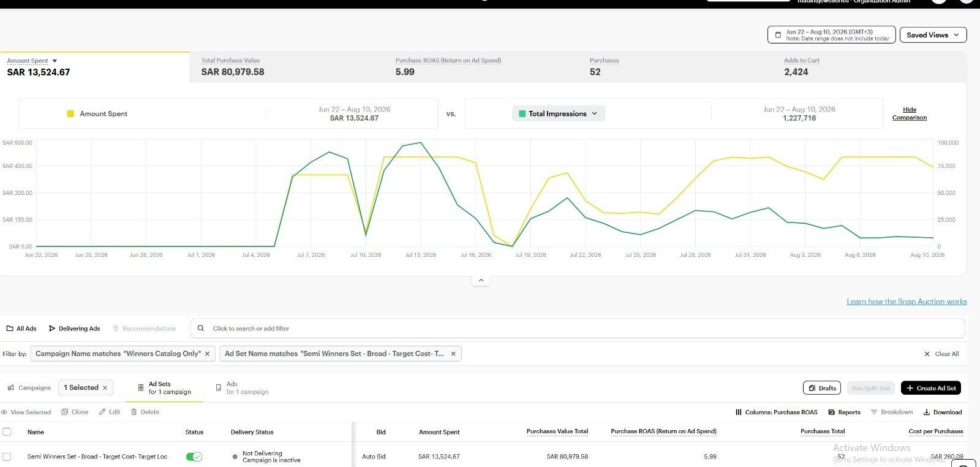Click Create Ad Set button
This screenshot has width=980, height=467.
click(931, 388)
